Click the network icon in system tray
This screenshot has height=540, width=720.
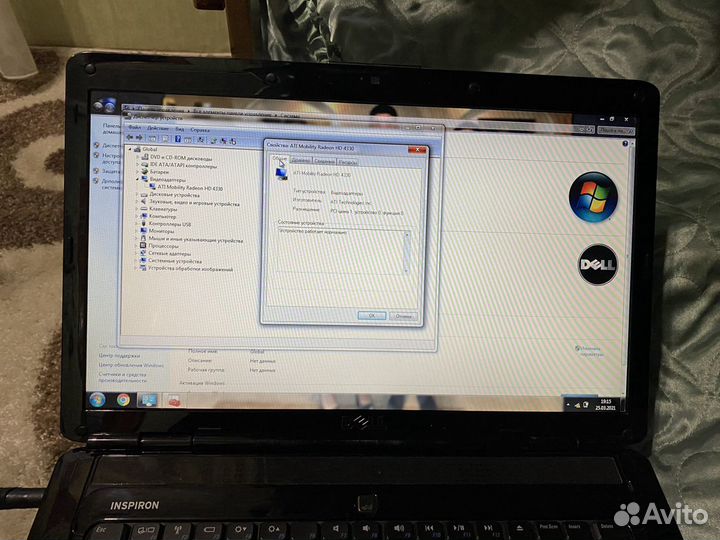[577, 405]
